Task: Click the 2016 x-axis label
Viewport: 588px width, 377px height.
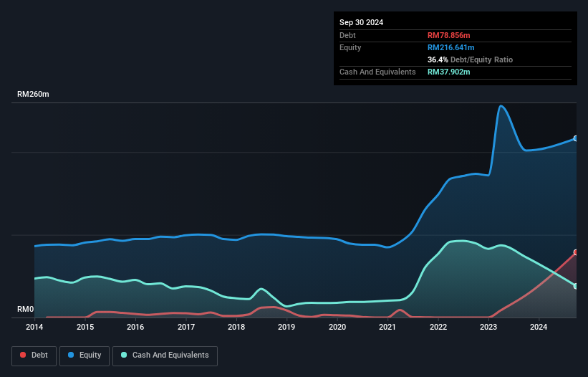Action: [x=135, y=327]
